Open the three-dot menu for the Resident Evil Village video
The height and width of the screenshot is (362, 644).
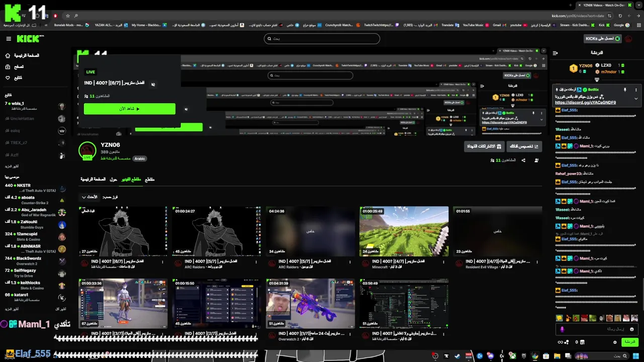(x=537, y=261)
